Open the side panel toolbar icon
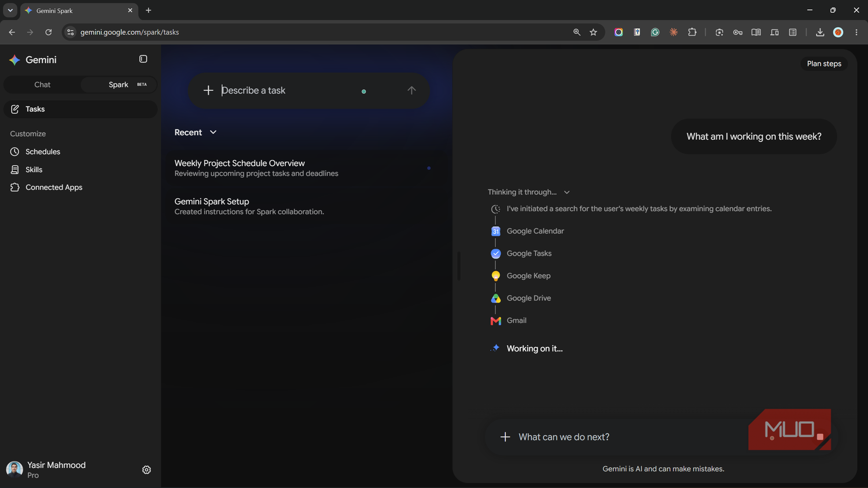The image size is (868, 488). point(793,32)
